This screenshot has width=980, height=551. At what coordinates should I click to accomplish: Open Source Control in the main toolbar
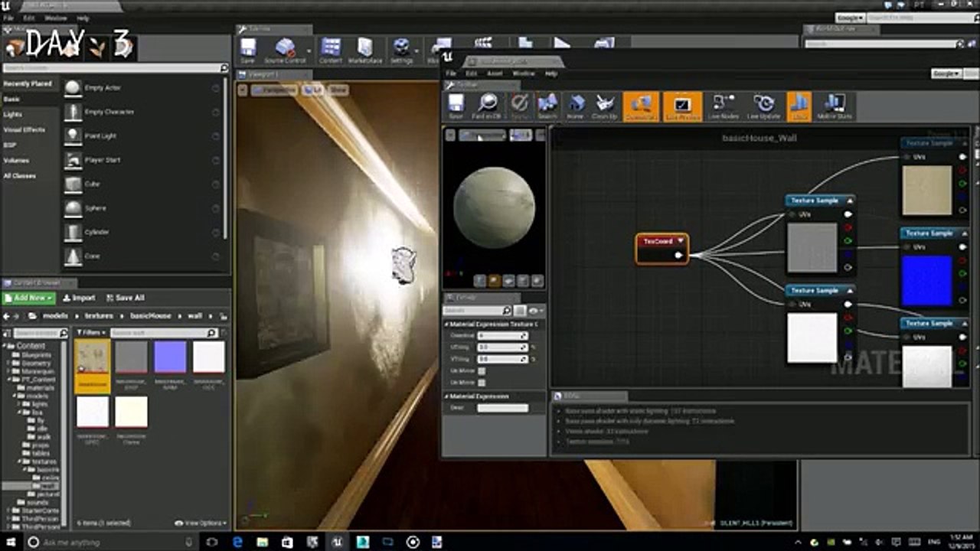click(285, 51)
